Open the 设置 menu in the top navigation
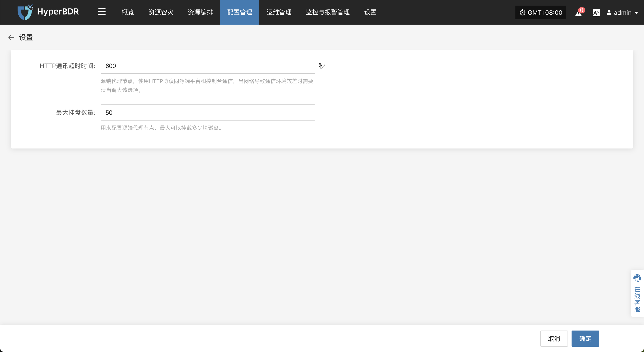Viewport: 644px width, 352px height. 370,12
